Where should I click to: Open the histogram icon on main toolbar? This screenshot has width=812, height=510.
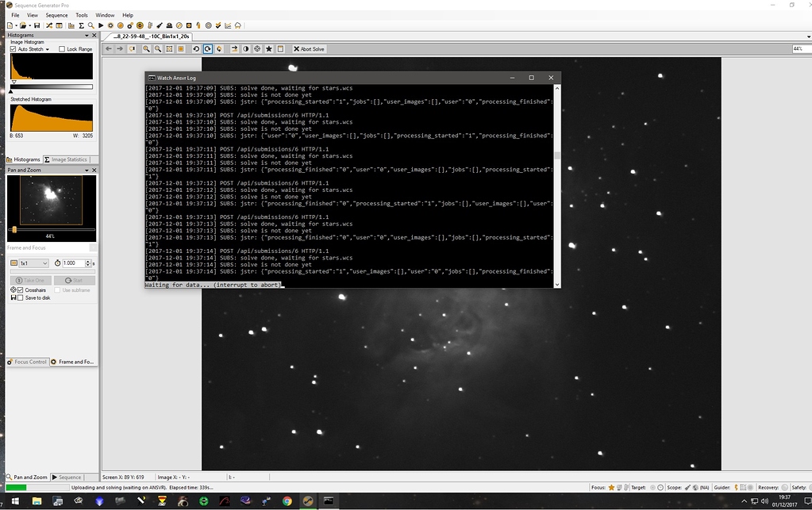click(70, 26)
